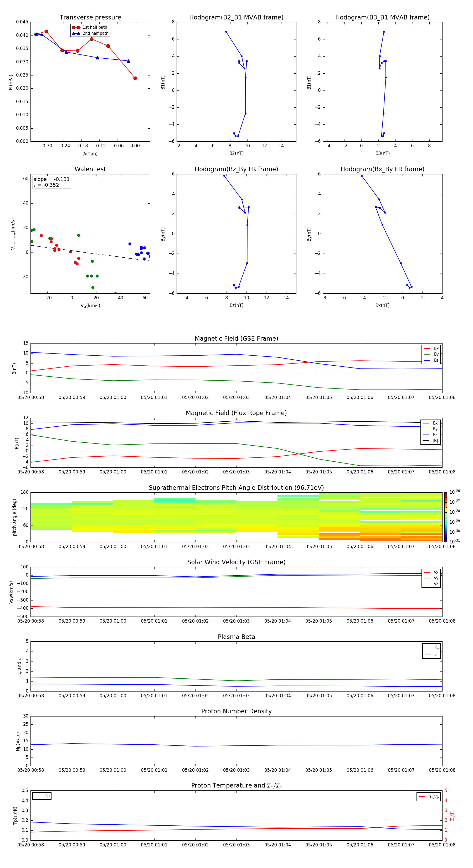Click the topmost point in B2_B1 hodogram

pos(226,32)
